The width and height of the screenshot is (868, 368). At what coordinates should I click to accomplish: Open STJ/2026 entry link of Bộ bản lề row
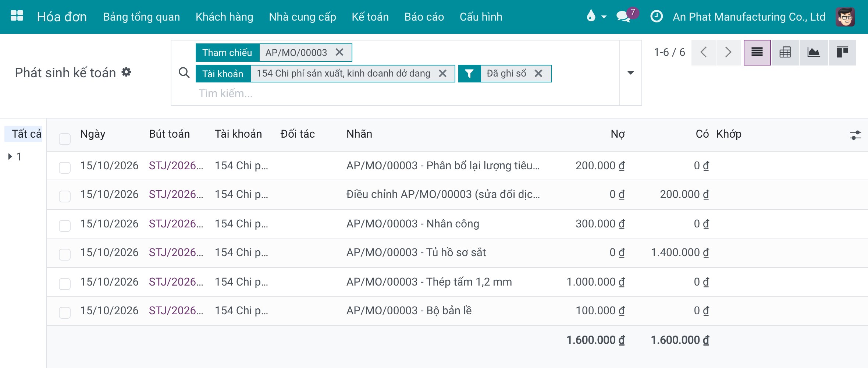click(x=176, y=311)
